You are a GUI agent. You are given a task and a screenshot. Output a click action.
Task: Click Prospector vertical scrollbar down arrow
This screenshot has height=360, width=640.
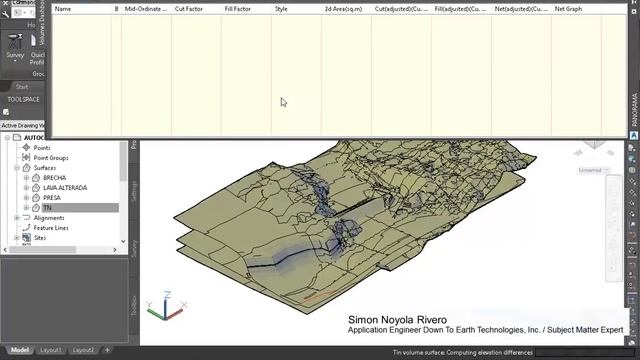click(x=123, y=241)
